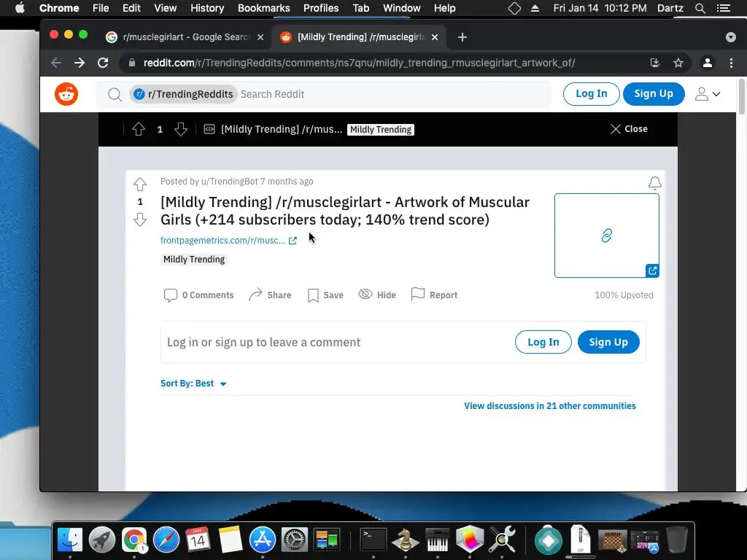Close the post overlay

click(629, 129)
